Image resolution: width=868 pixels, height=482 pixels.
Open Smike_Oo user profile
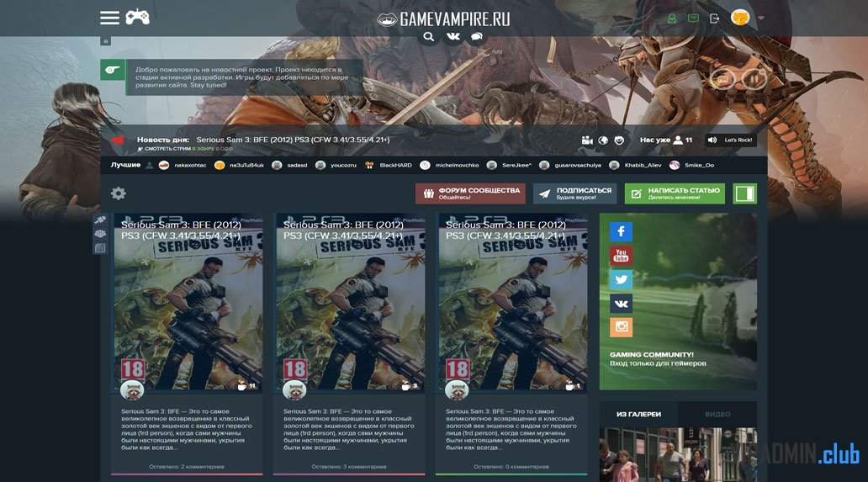pyautogui.click(x=692, y=165)
